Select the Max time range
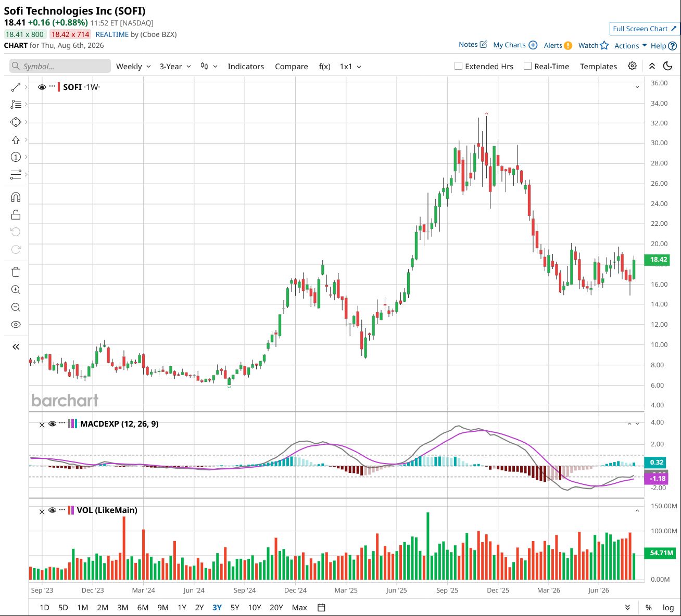Viewport: 681px width, 616px height. point(299,608)
